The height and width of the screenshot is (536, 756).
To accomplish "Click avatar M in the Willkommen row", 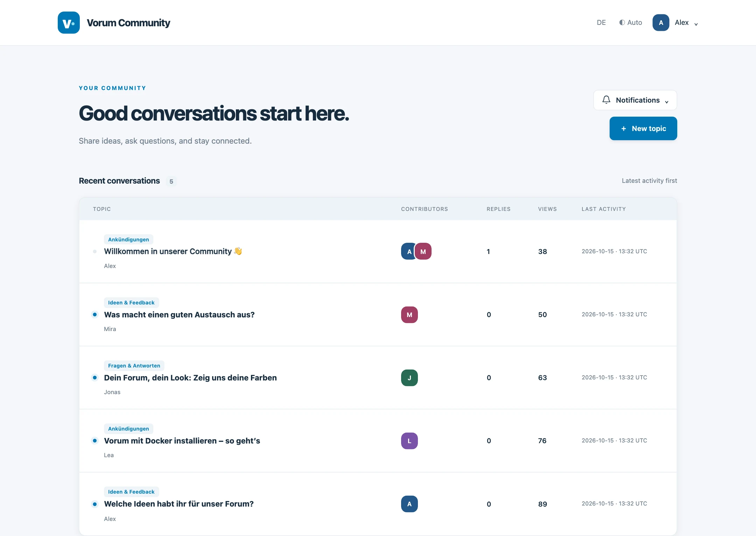I will (x=423, y=252).
